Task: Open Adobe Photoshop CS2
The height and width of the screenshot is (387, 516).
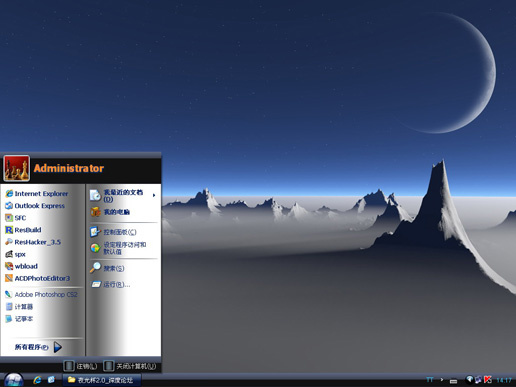Action: pyautogui.click(x=41, y=295)
